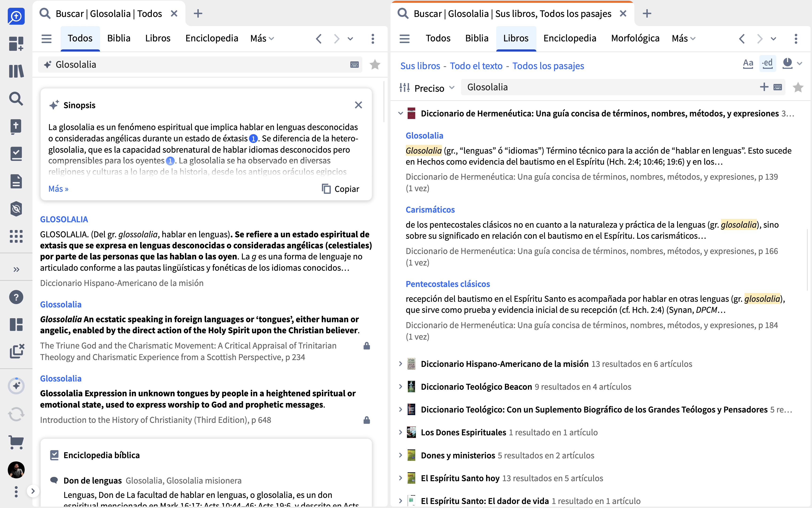
Task: Open the apps grid icon in sidebar
Action: pyautogui.click(x=16, y=237)
